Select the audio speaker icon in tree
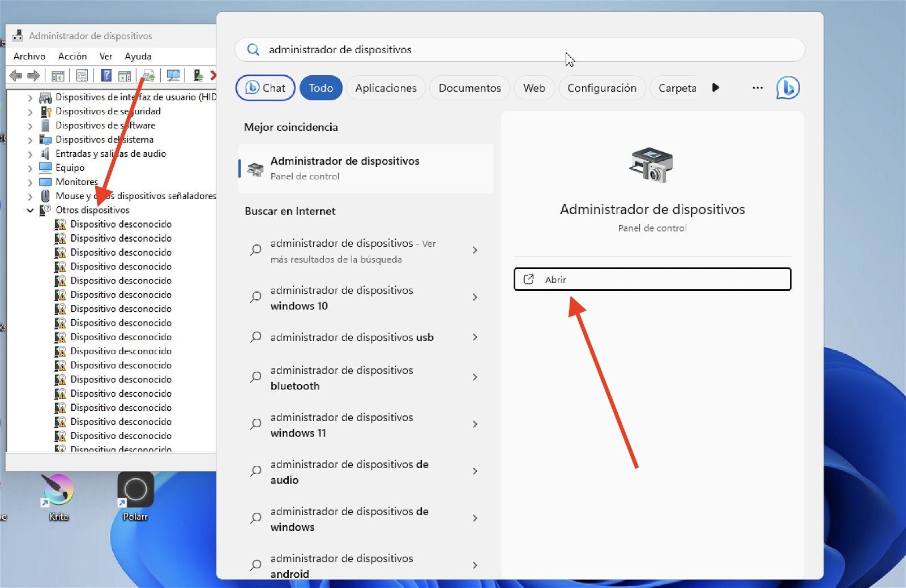Screen dimensions: 906x588 click(x=45, y=154)
